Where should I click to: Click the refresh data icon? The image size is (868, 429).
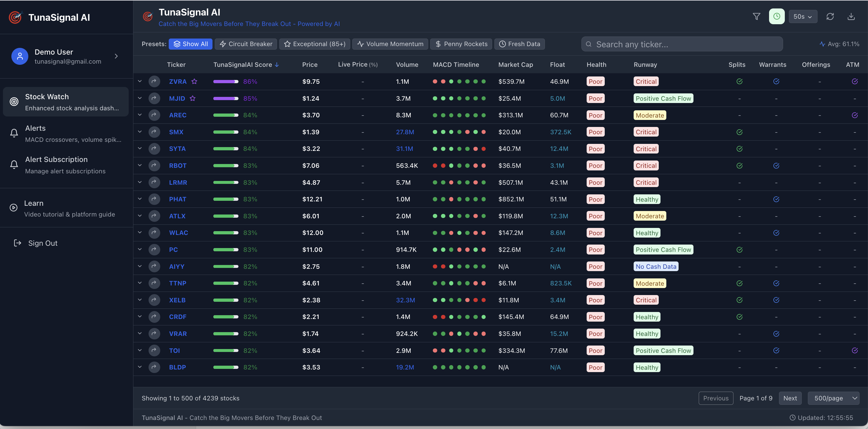(x=830, y=17)
